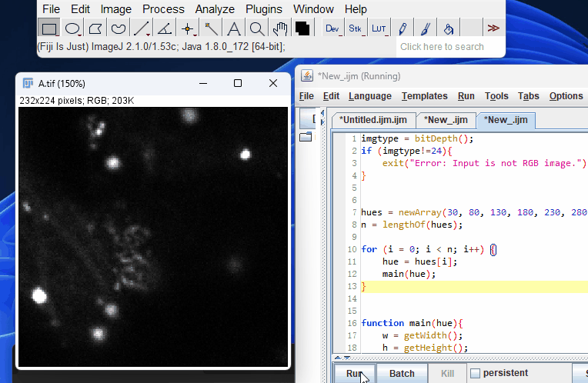Switch to the middle *New_.ijm tab
588x383 pixels.
446,120
